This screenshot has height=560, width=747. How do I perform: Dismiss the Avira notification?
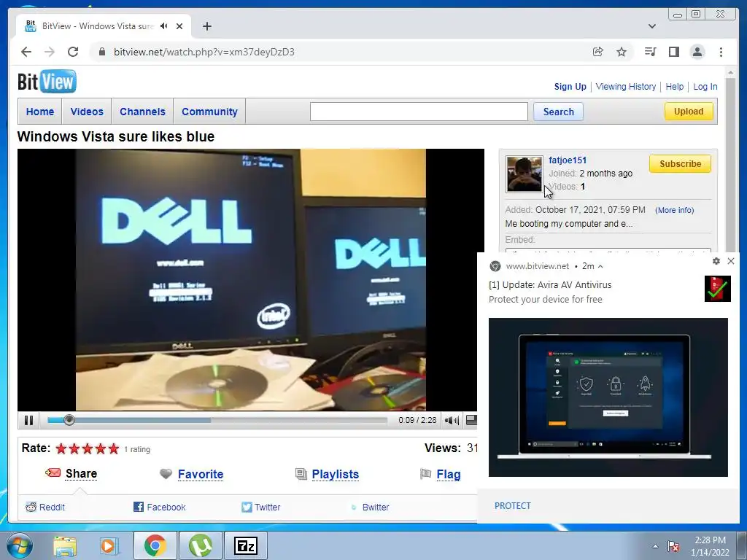coord(731,261)
